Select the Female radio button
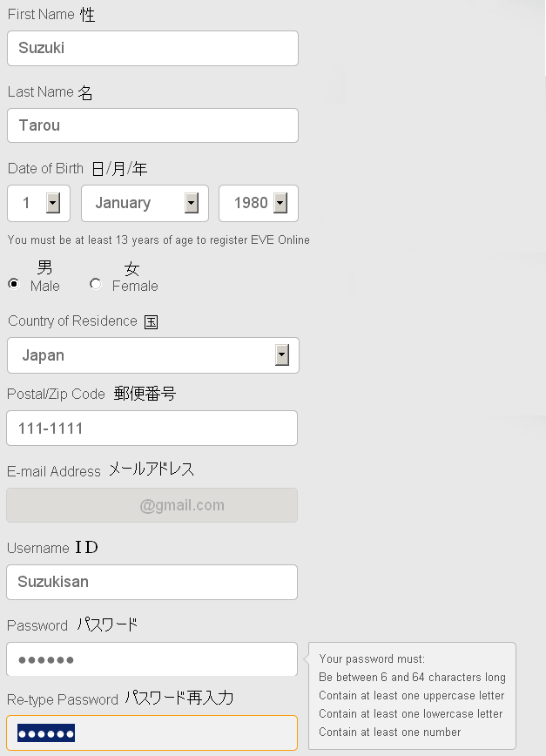546x756 pixels. [96, 284]
